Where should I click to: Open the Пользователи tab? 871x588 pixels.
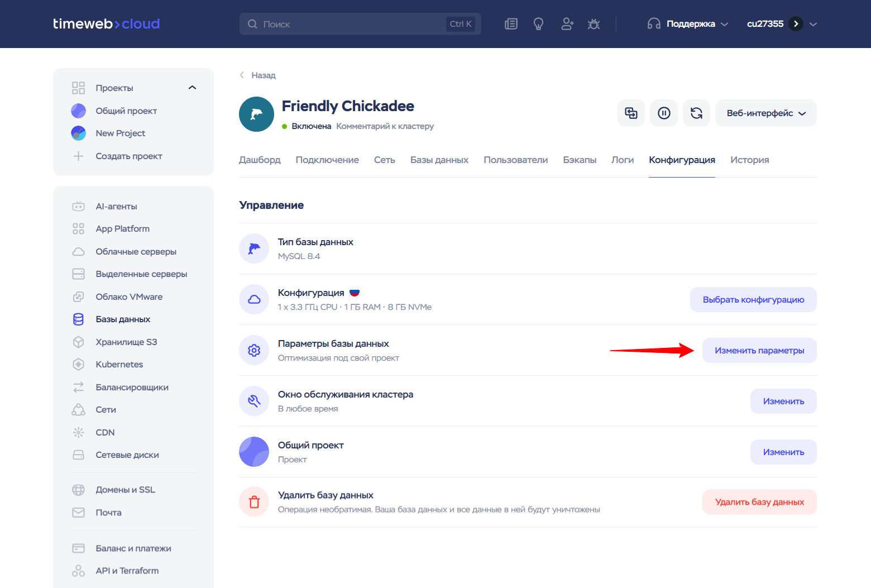click(515, 160)
